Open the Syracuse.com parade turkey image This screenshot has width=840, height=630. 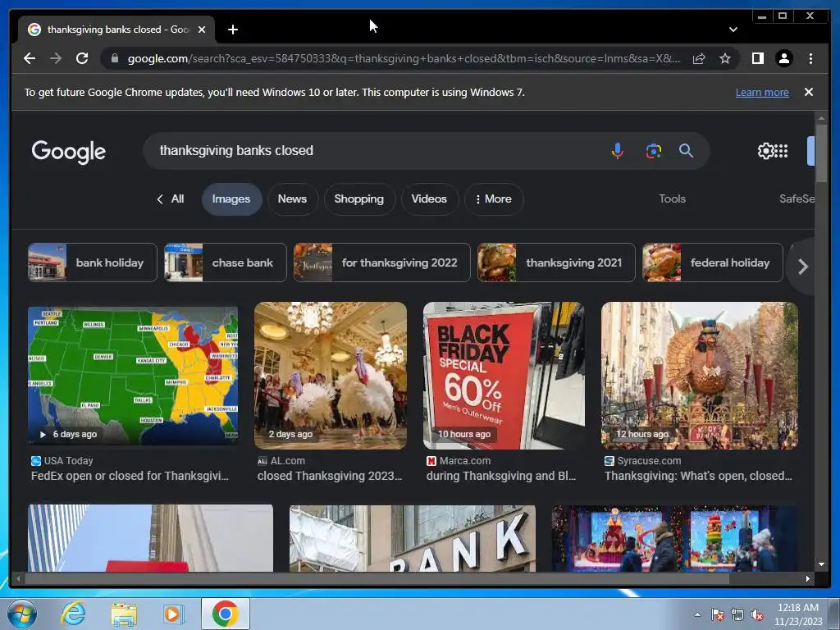pos(699,376)
